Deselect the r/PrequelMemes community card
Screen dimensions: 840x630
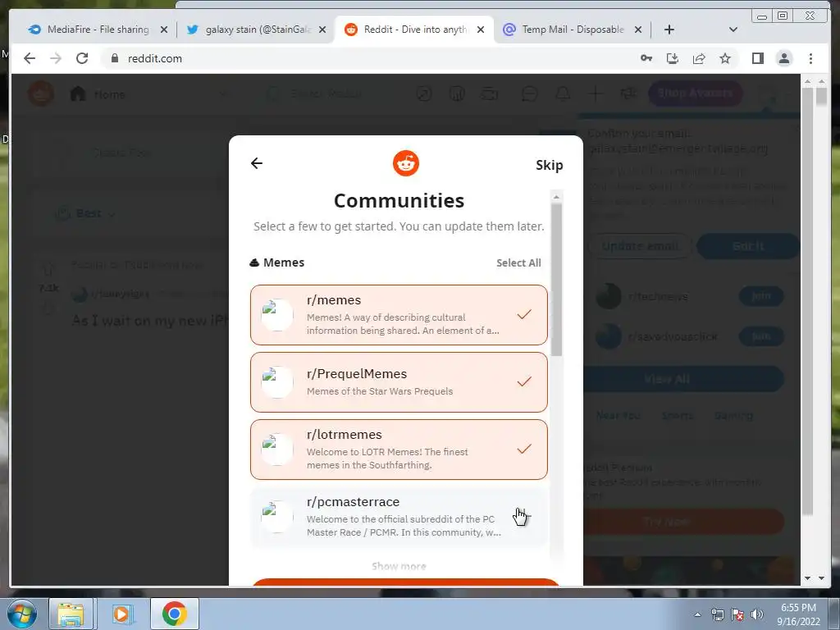pyautogui.click(x=399, y=382)
